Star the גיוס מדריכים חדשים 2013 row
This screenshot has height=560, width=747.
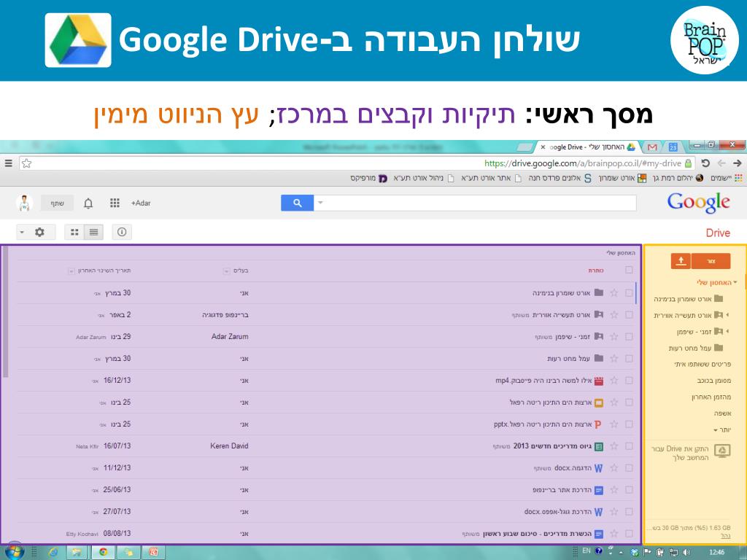click(x=614, y=446)
